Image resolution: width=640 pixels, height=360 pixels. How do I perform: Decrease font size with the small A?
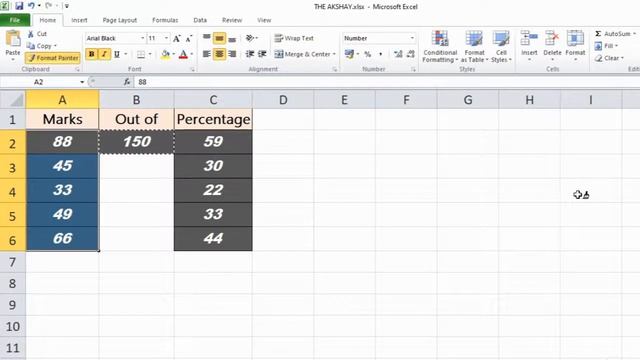(189, 38)
